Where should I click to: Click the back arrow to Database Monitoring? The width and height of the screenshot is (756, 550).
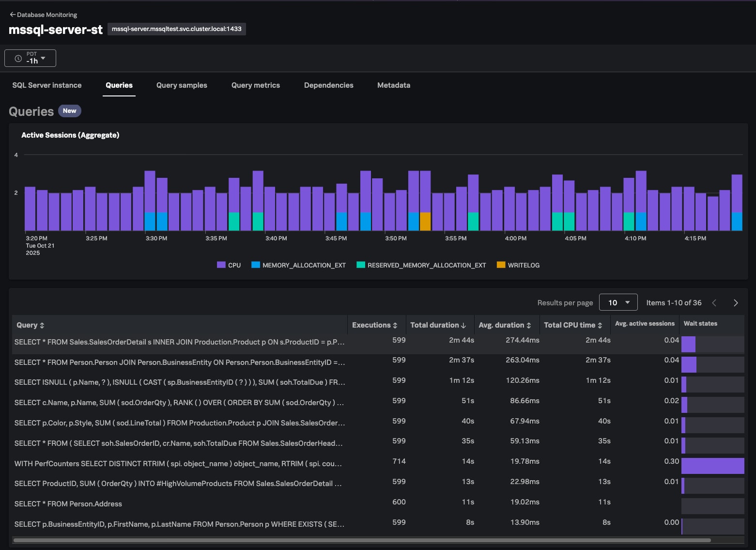click(x=13, y=15)
